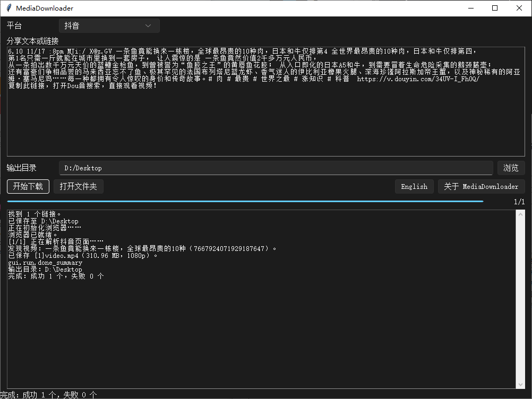Click last log line 完成: 成功 1 个
This screenshot has width=532, height=399.
tap(56, 276)
